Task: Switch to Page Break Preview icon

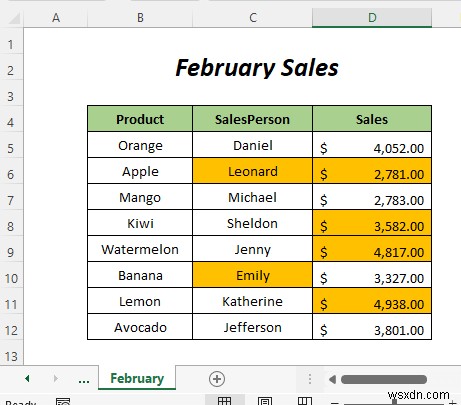Action: point(305,401)
